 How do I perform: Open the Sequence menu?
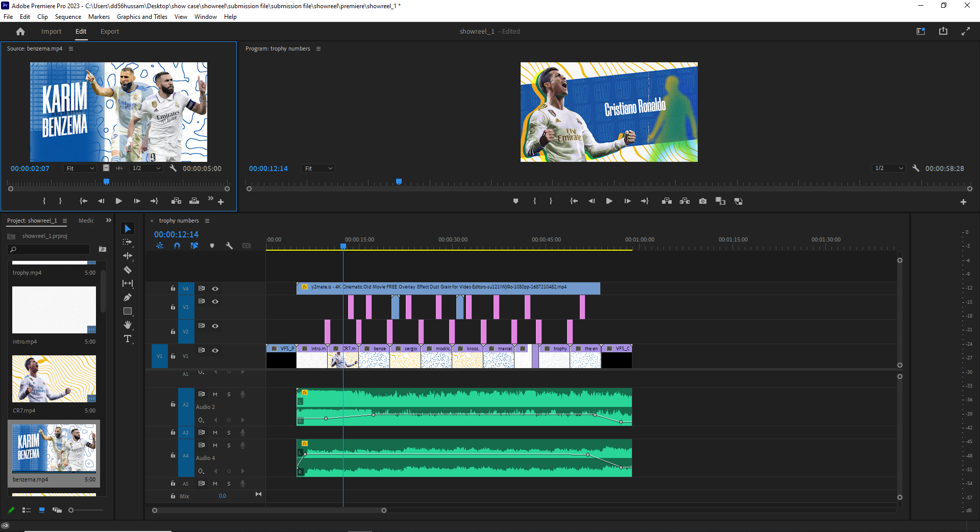(68, 17)
